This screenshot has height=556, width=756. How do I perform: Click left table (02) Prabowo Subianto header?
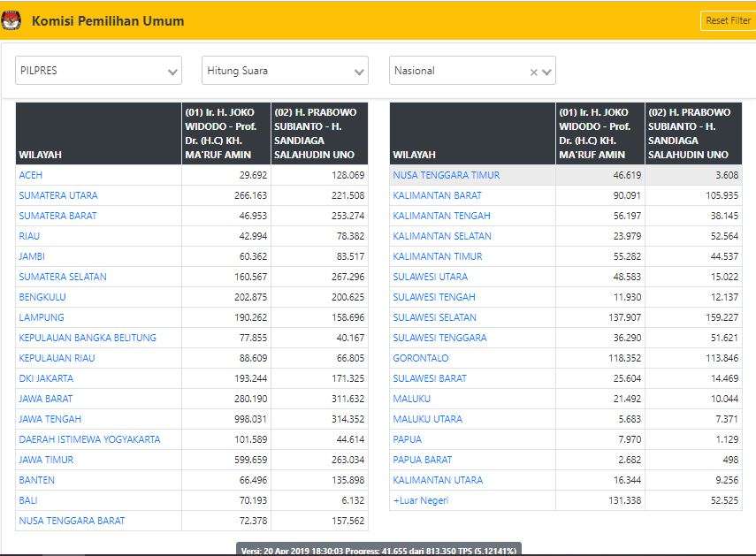coord(320,133)
